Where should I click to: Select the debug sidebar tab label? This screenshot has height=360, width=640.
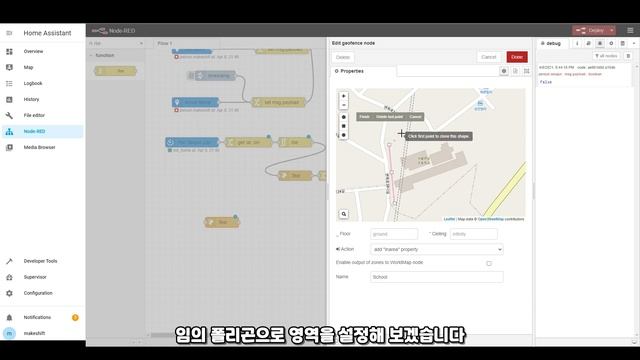[553, 43]
